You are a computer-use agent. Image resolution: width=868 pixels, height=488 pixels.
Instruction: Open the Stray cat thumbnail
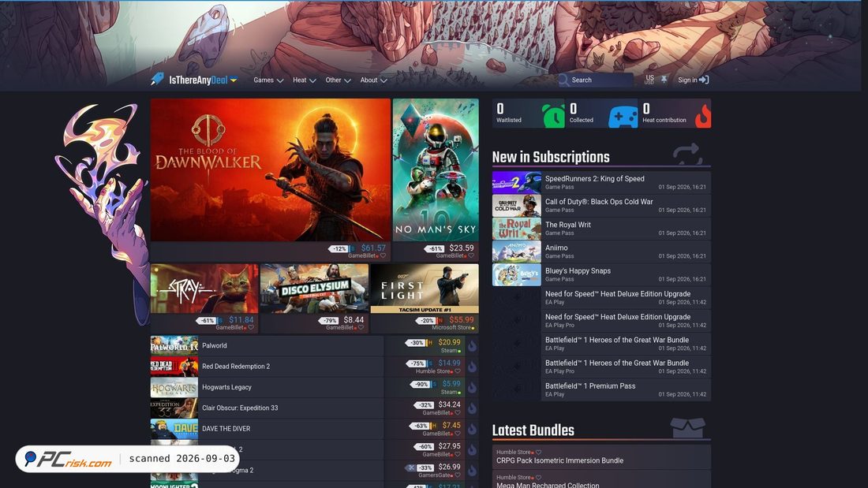click(x=204, y=289)
